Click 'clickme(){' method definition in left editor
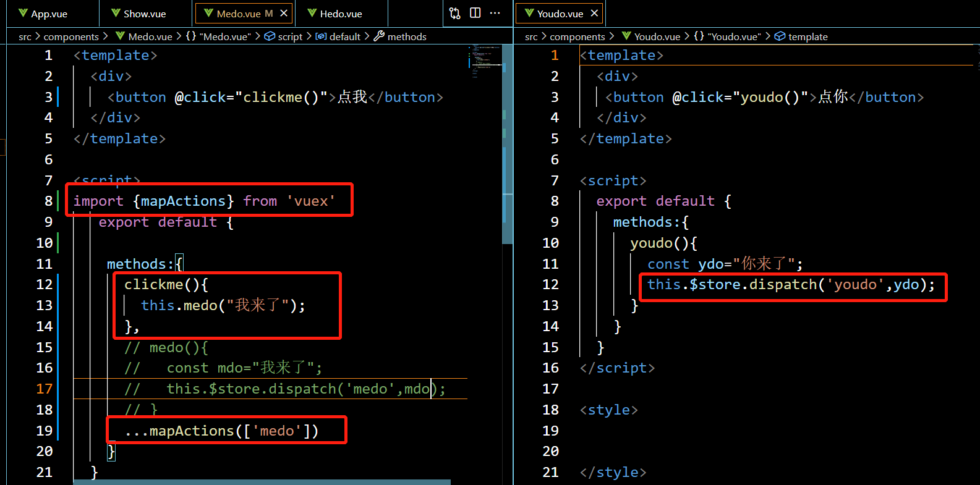This screenshot has height=485, width=980. (166, 284)
